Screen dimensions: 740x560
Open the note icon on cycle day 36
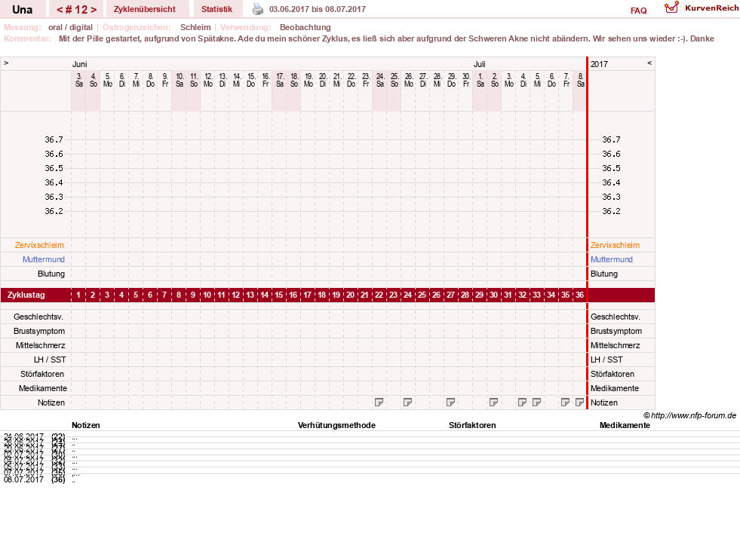579,402
